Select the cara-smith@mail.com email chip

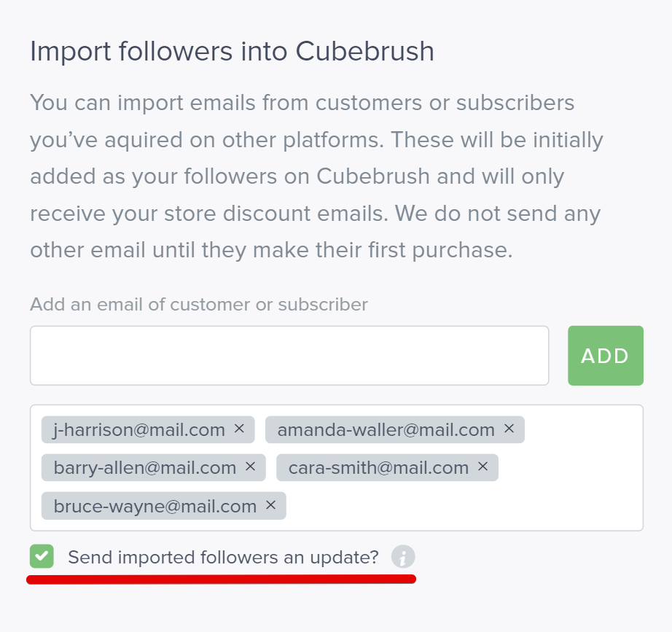point(387,467)
